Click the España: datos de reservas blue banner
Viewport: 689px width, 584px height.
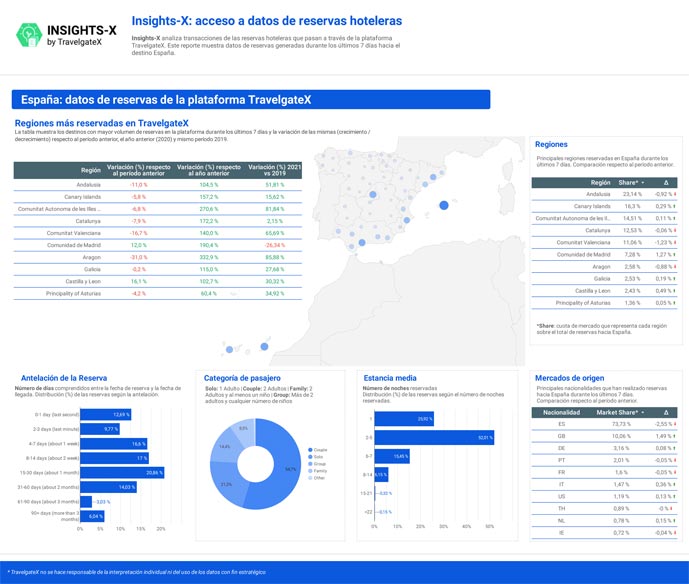[x=251, y=100]
